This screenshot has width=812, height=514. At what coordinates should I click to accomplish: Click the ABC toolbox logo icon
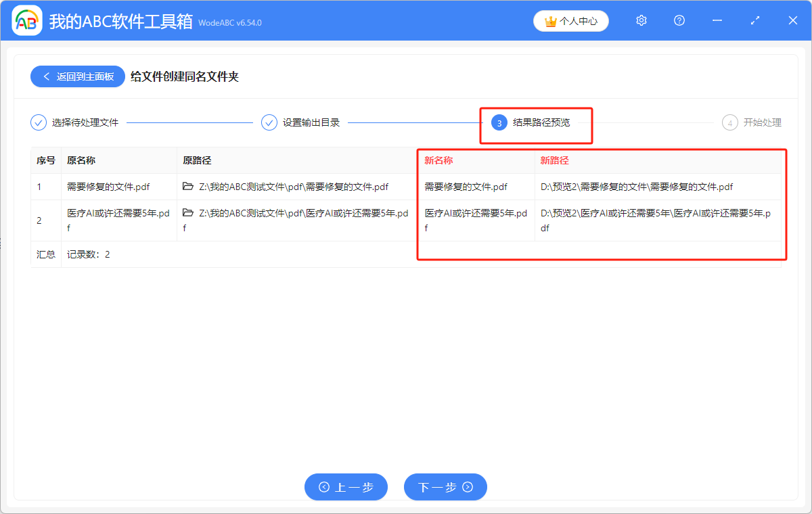(27, 20)
